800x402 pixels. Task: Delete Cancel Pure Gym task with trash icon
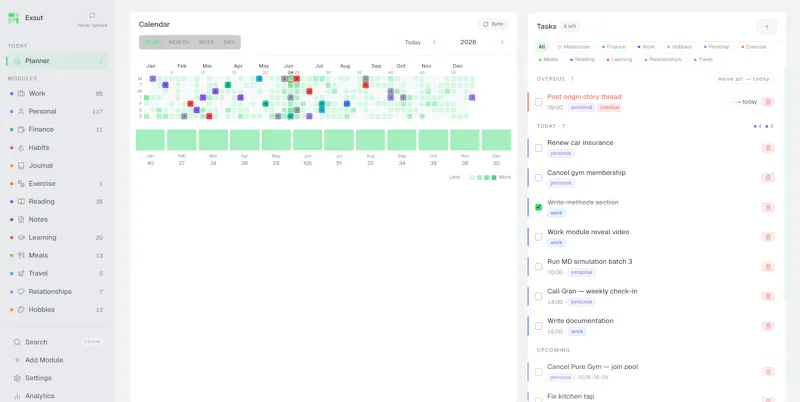(x=768, y=372)
